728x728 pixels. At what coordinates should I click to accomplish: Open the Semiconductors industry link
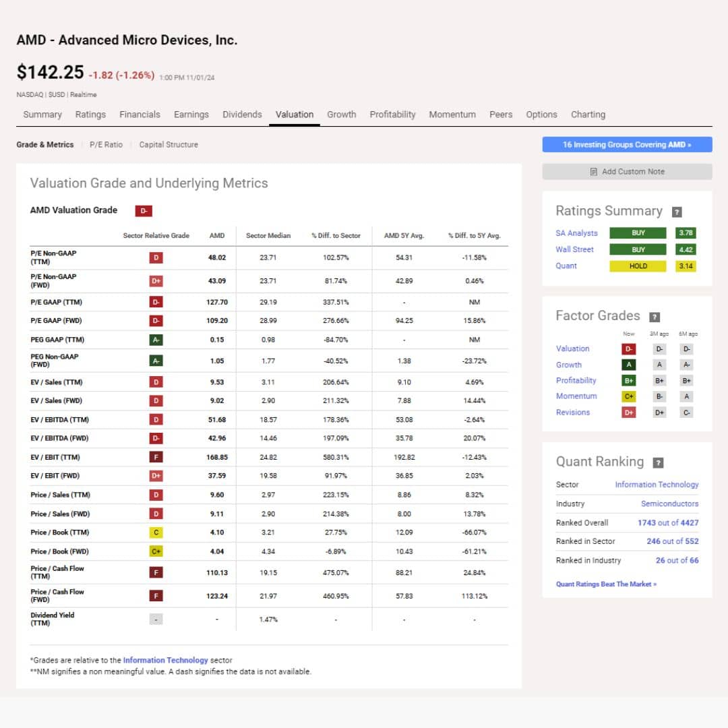click(x=669, y=504)
